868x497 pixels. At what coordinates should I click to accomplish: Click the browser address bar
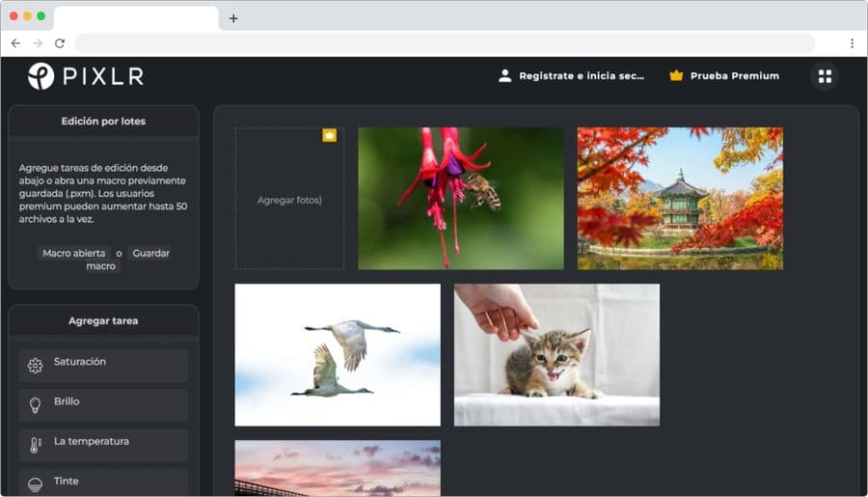pos(445,43)
